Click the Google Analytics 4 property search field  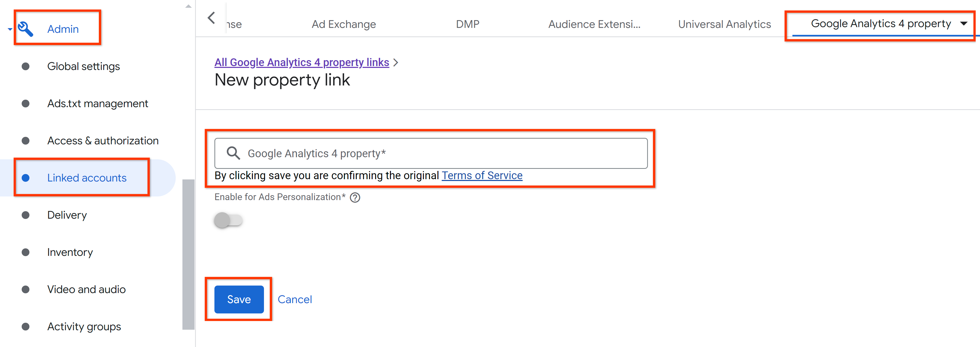point(431,153)
